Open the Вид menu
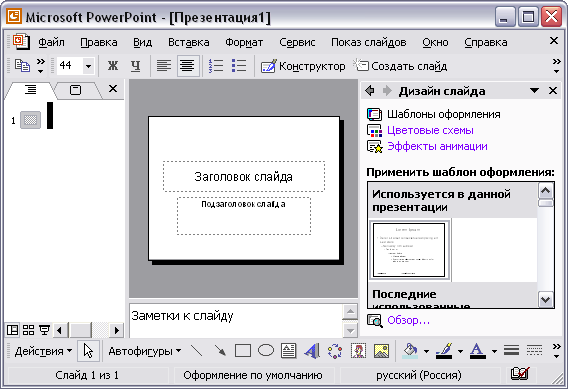568x389 pixels. tap(143, 42)
